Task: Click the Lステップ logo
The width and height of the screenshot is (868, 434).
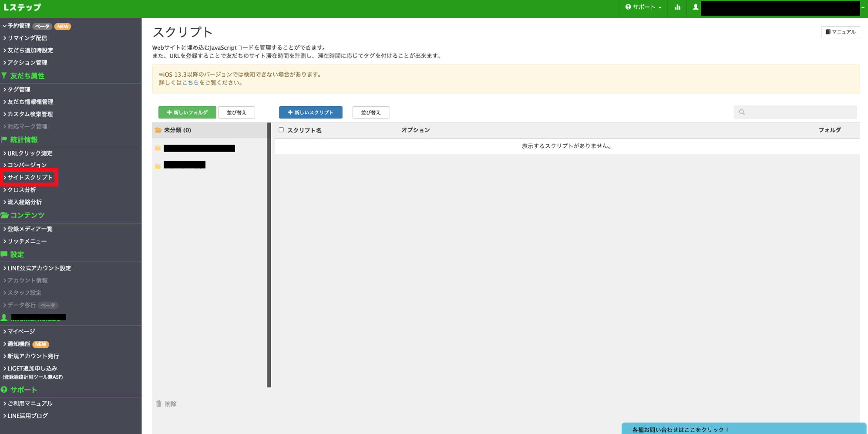Action: click(x=22, y=7)
